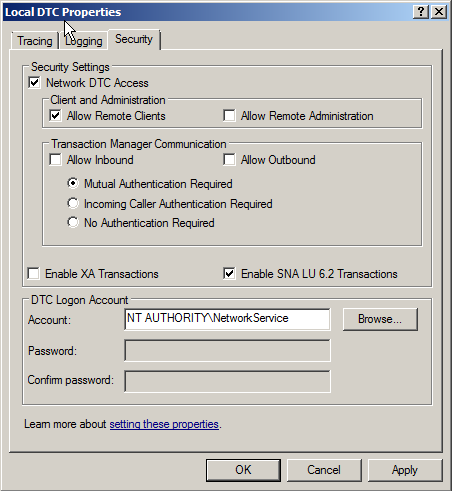Open the setting these properties link

[164, 424]
